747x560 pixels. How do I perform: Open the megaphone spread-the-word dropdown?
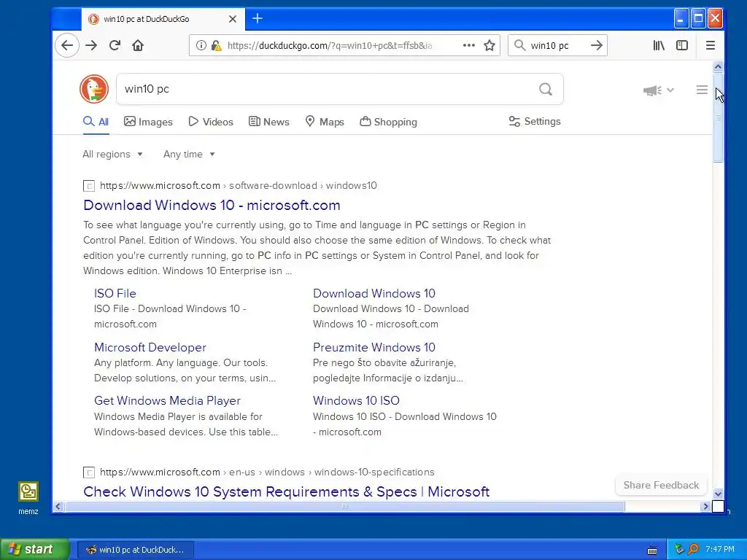tap(659, 90)
